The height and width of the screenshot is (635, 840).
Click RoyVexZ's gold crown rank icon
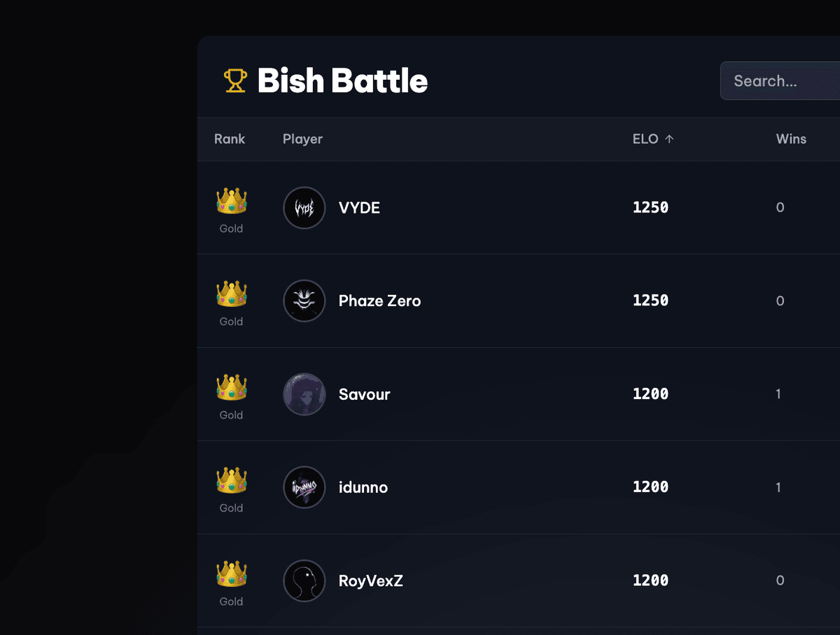coord(232,573)
